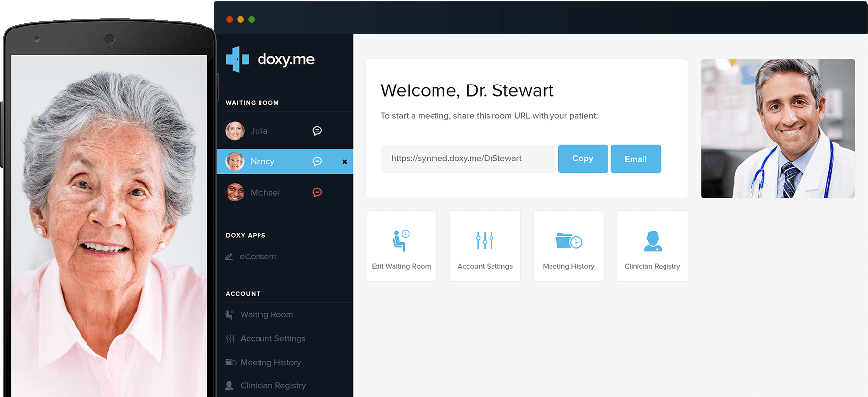Click Waiting Room sidebar icon
The image size is (868, 397).
229,314
